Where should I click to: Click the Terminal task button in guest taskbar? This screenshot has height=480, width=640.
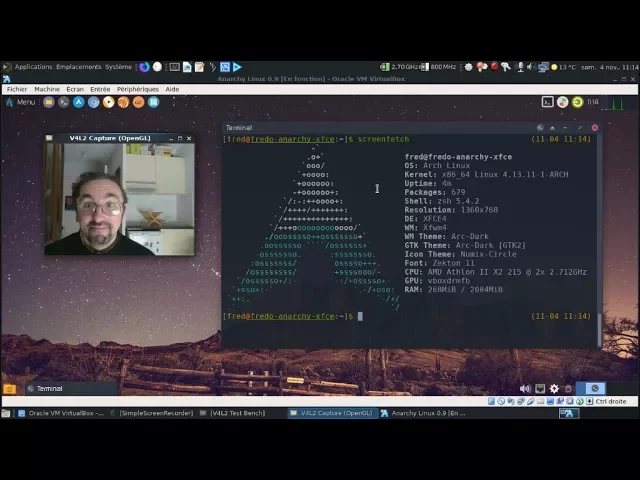click(x=71, y=389)
